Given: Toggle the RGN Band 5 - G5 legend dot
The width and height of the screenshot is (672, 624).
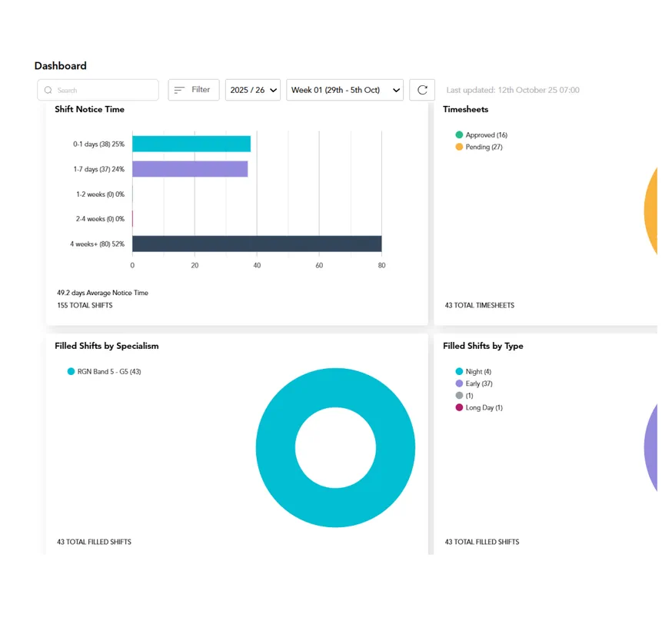Looking at the screenshot, I should pos(72,371).
